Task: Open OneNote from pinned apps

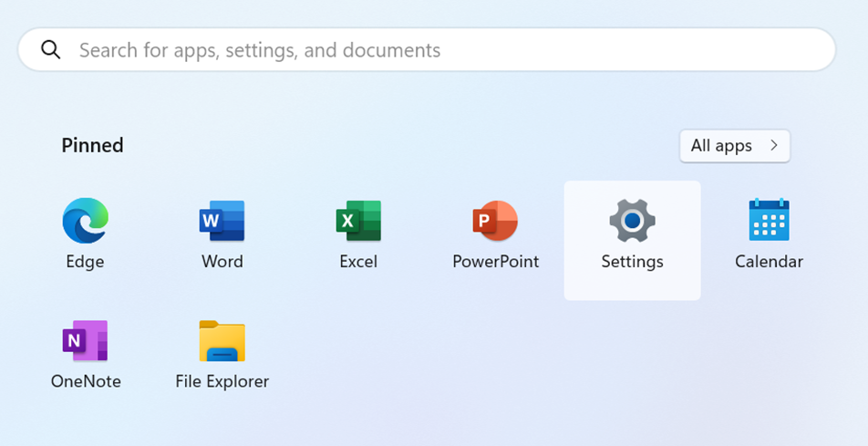Action: click(86, 357)
